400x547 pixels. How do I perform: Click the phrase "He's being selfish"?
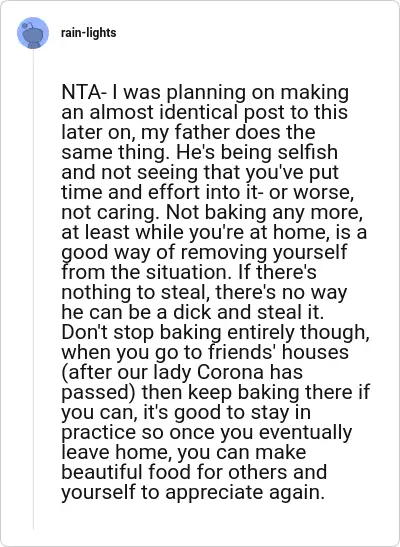(257, 152)
